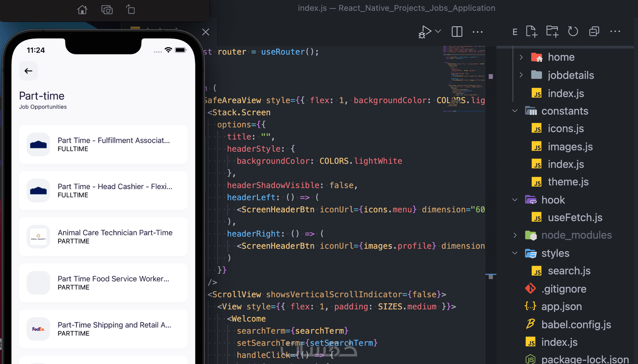
Task: Open images.js file
Action: coord(570,147)
